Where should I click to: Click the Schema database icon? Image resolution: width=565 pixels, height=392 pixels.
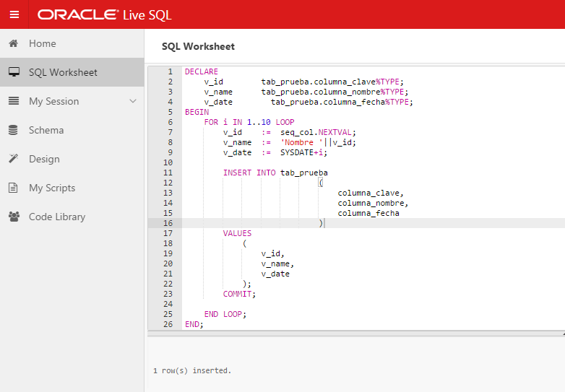tap(13, 130)
